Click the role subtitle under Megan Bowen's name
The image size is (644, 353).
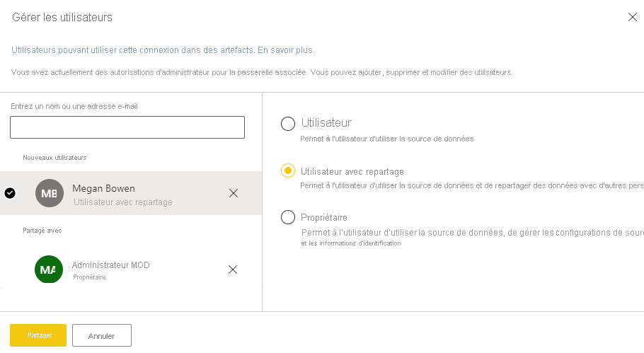122,202
